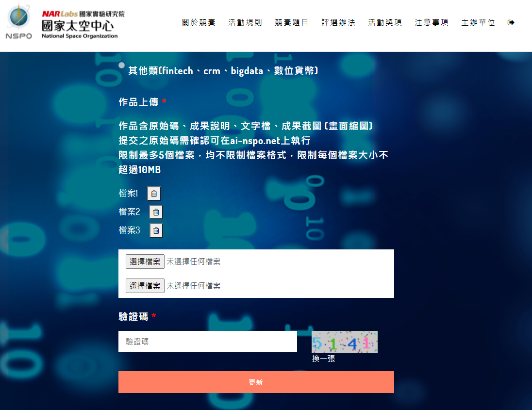Delete 檔案3 using its trash icon
Image resolution: width=532 pixels, height=410 pixels.
point(156,230)
